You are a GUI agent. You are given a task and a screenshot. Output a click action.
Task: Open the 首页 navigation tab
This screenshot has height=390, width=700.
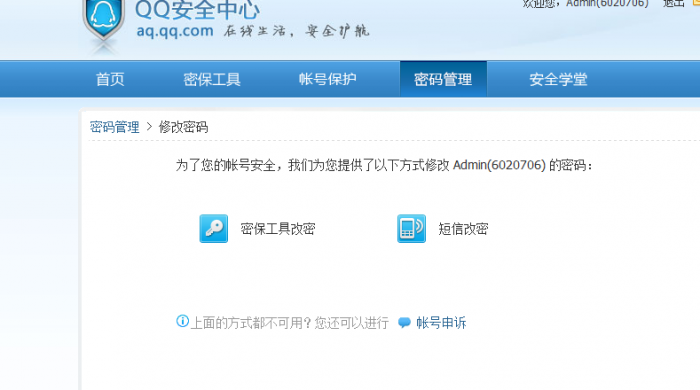[x=110, y=79]
